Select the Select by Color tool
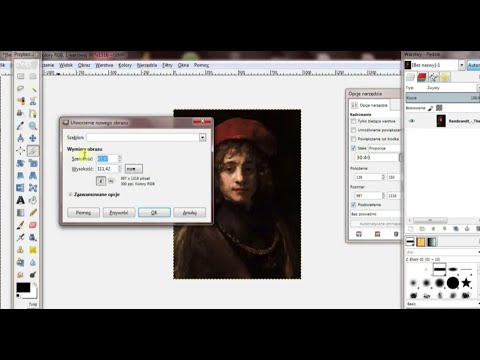 20,101
